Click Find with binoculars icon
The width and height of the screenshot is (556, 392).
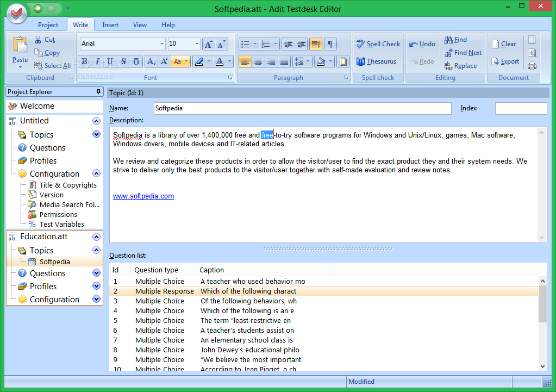pos(455,40)
